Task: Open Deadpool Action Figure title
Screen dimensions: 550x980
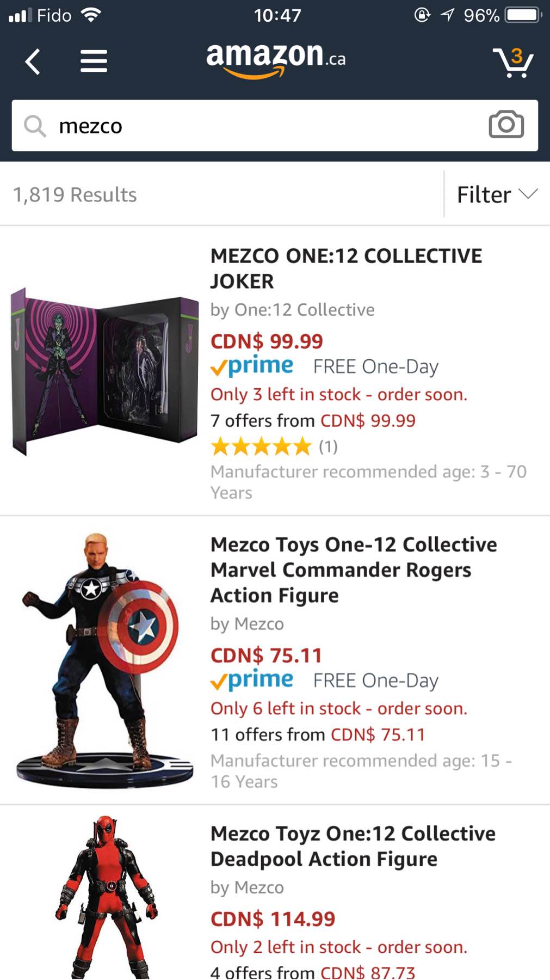Action: (353, 846)
